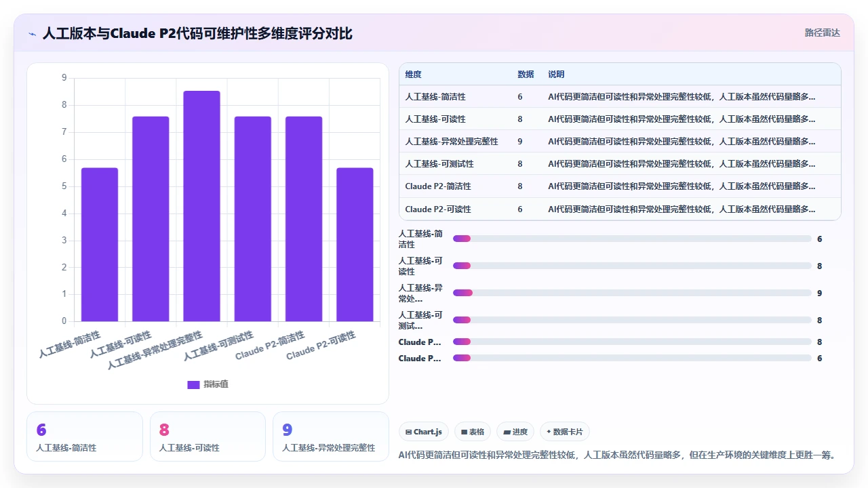Click the 人工基线-异常处理完整性 bar in the chart
Viewport: 868px width, 488px height.
point(201,206)
